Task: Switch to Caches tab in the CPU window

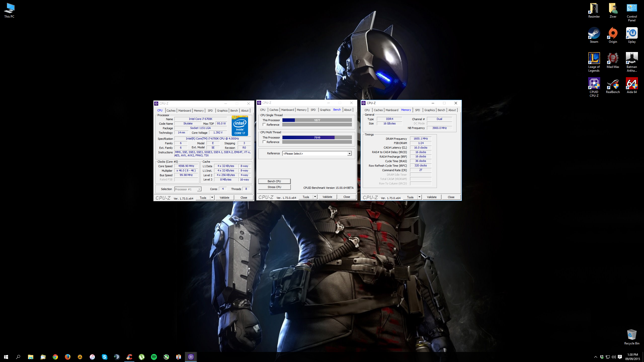Action: 171,111
